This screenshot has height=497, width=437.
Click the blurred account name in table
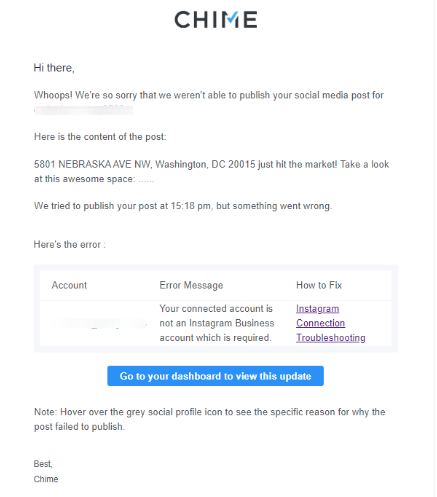click(x=99, y=323)
